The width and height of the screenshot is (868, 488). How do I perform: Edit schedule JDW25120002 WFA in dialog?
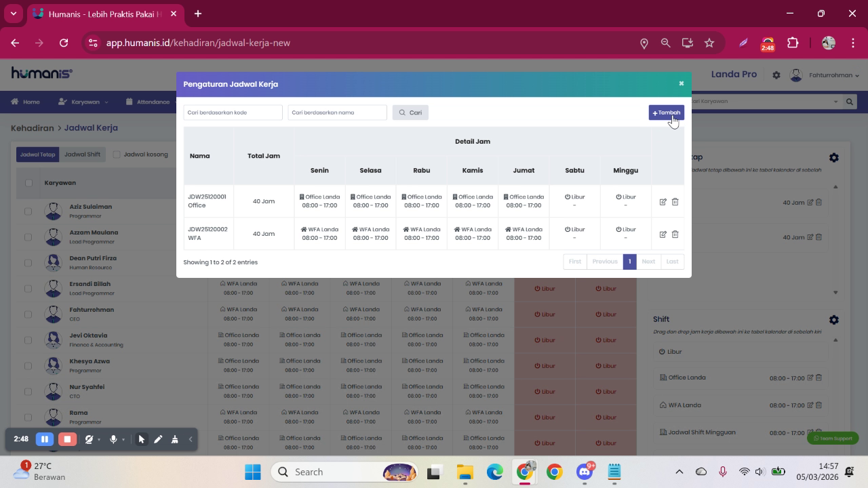click(x=663, y=235)
